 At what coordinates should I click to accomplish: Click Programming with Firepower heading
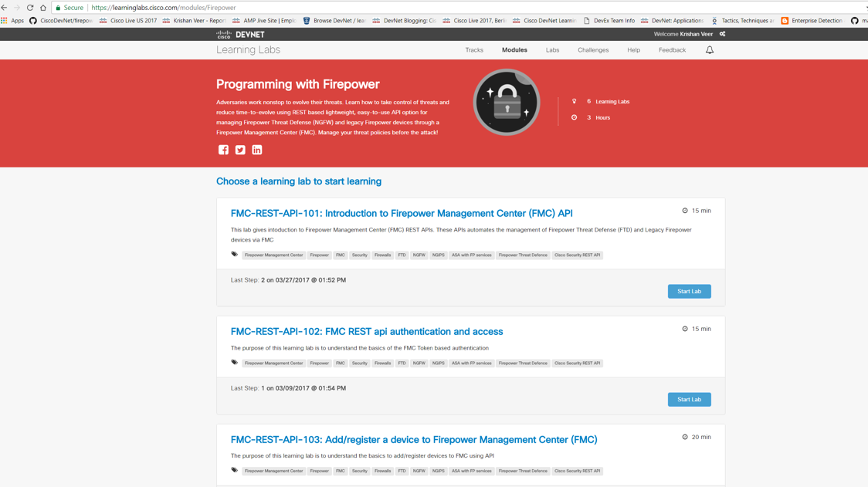(298, 84)
